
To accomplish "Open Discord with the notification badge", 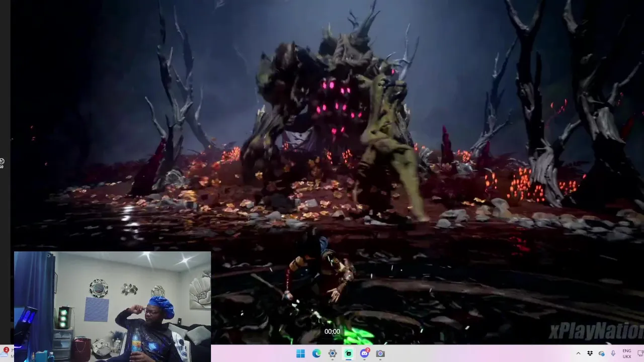I will (x=365, y=353).
